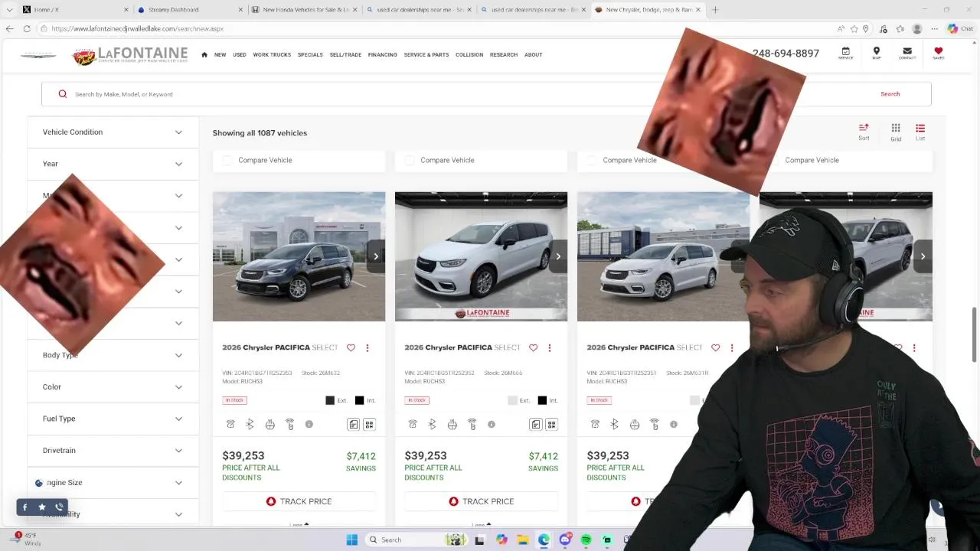Open the SERVICE & PARTS menu item
Screen dimensions: 980x551
[426, 54]
